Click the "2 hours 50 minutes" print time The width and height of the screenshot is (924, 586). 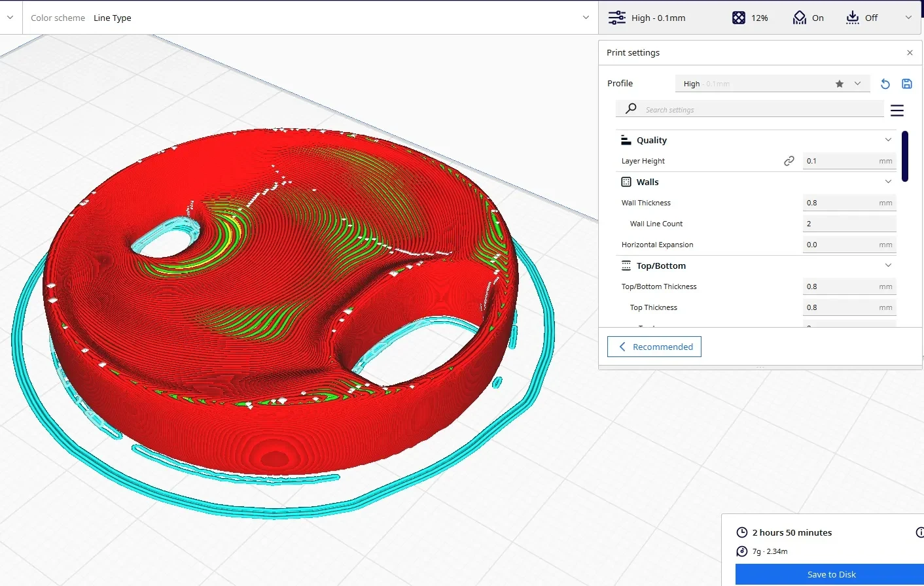pos(792,532)
